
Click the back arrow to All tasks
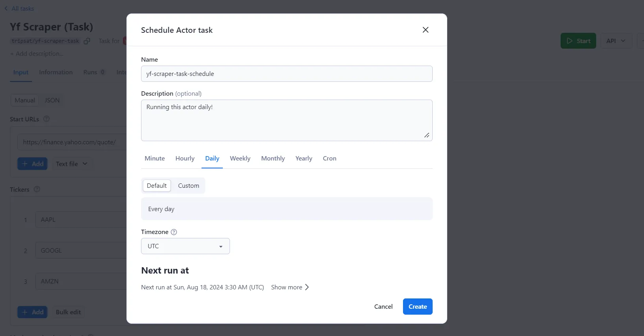coord(6,8)
